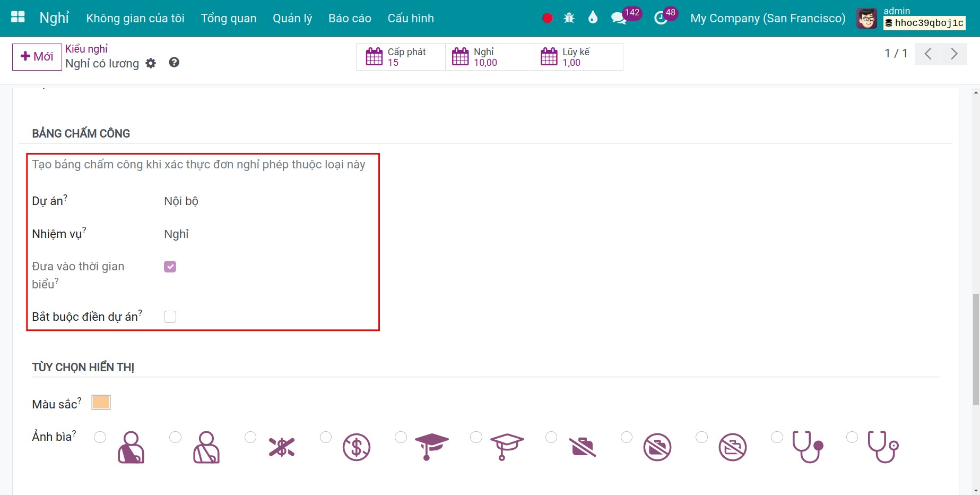Open the 'Báo cáo' menu
The height and width of the screenshot is (495, 980).
coord(350,18)
